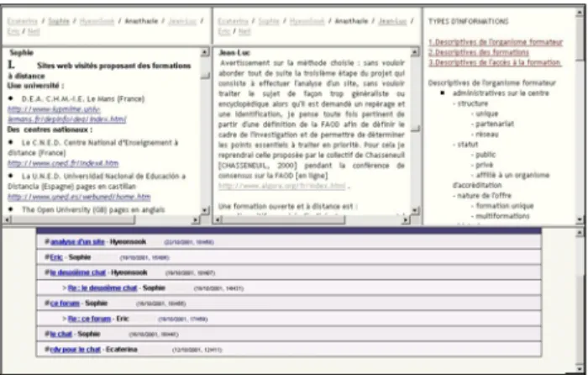Click 'Une université :' heading
This screenshot has width=588, height=375.
point(35,86)
